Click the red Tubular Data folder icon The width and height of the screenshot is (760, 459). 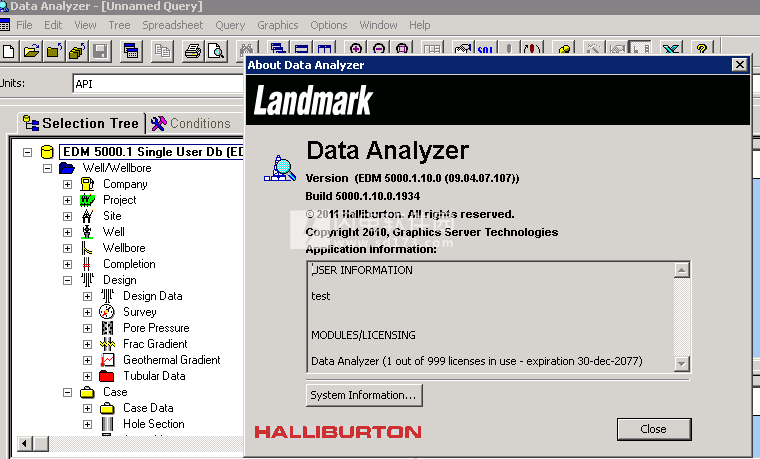(107, 376)
